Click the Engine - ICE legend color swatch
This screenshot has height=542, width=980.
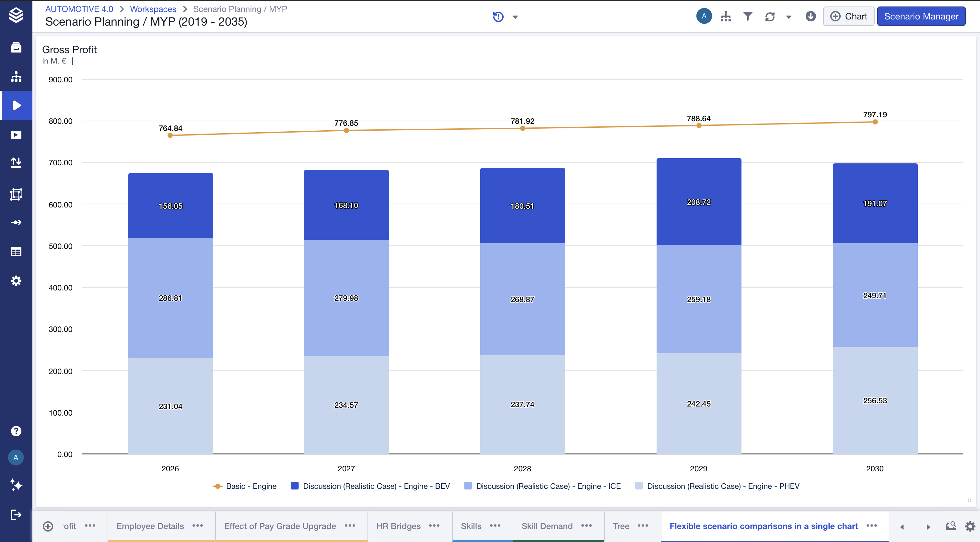[x=468, y=486]
